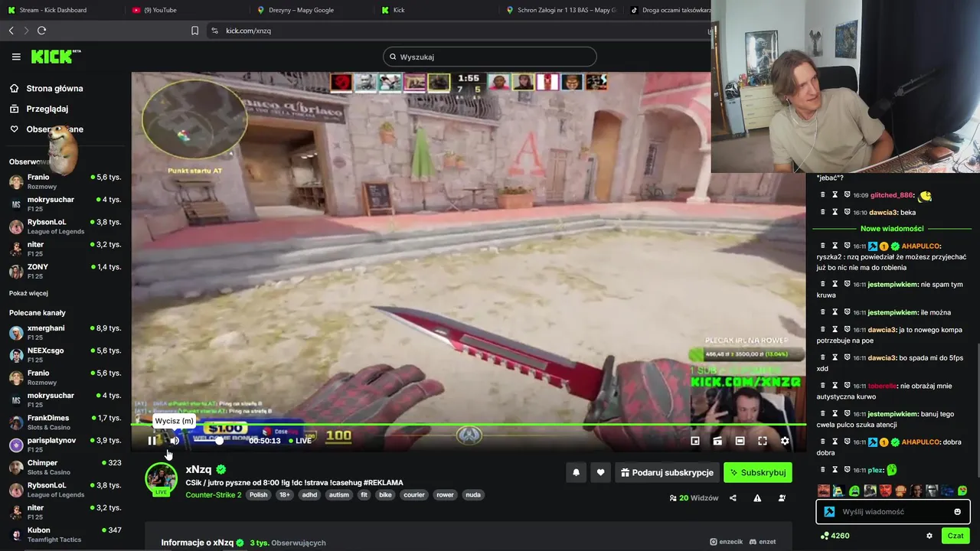Open enzecik Instagram link
The image size is (980, 551).
[727, 542]
